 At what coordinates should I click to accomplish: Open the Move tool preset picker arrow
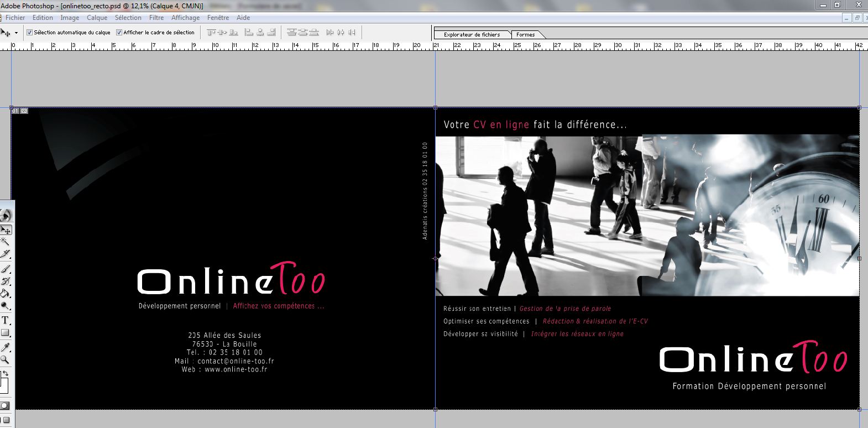pyautogui.click(x=16, y=33)
